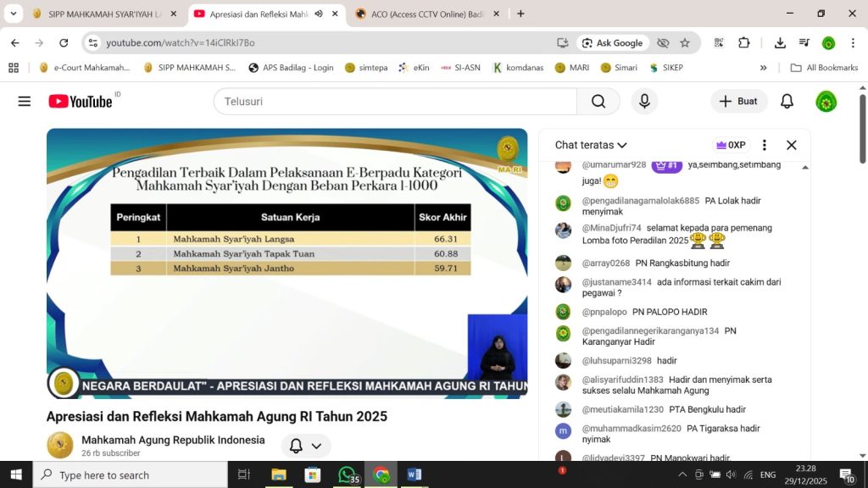Toggle the crossed-out eye icon in the address bar
The height and width of the screenshot is (488, 868).
click(x=663, y=43)
